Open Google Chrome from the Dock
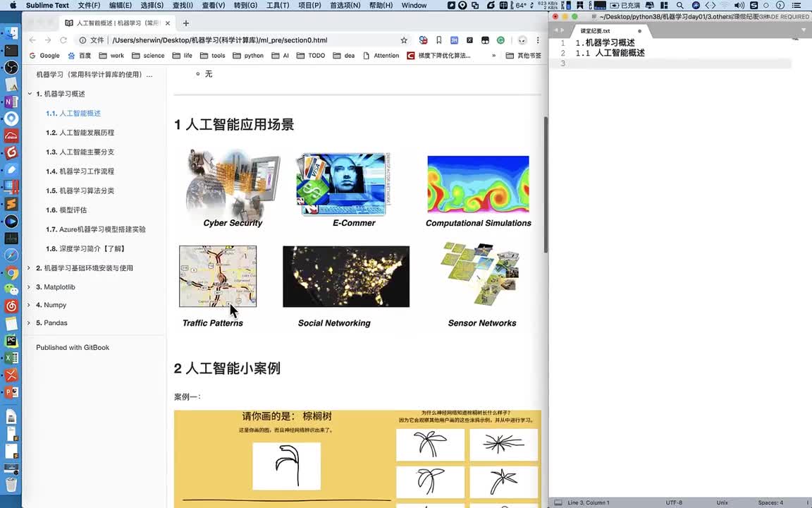812x508 pixels. pyautogui.click(x=11, y=273)
